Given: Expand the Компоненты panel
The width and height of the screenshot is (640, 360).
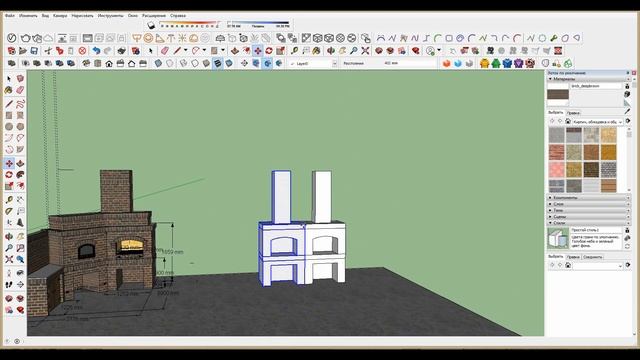Looking at the screenshot, I should pyautogui.click(x=588, y=198).
